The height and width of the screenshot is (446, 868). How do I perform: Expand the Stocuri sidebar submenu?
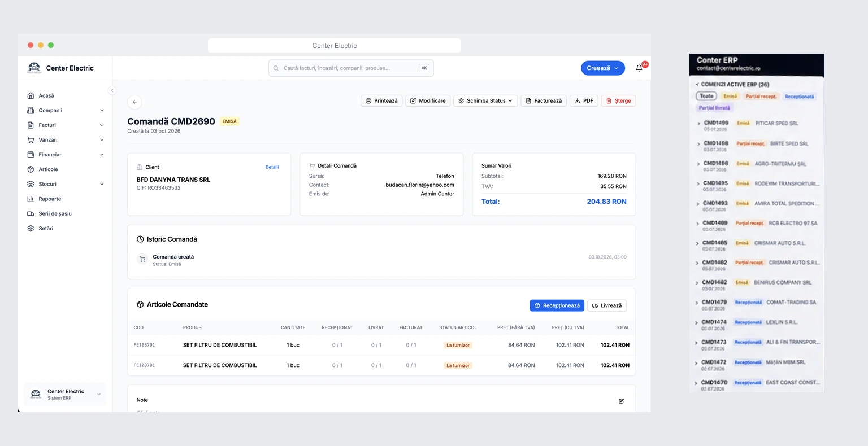pos(102,184)
